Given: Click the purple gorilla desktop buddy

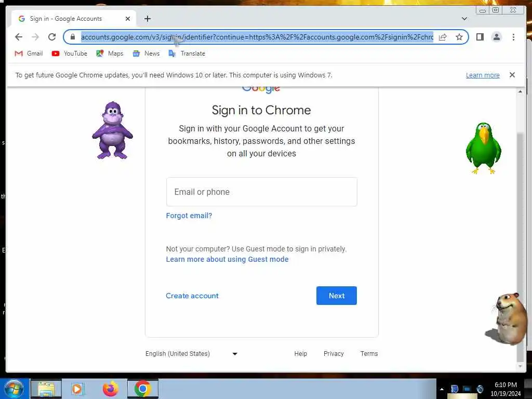Looking at the screenshot, I should pos(112,130).
